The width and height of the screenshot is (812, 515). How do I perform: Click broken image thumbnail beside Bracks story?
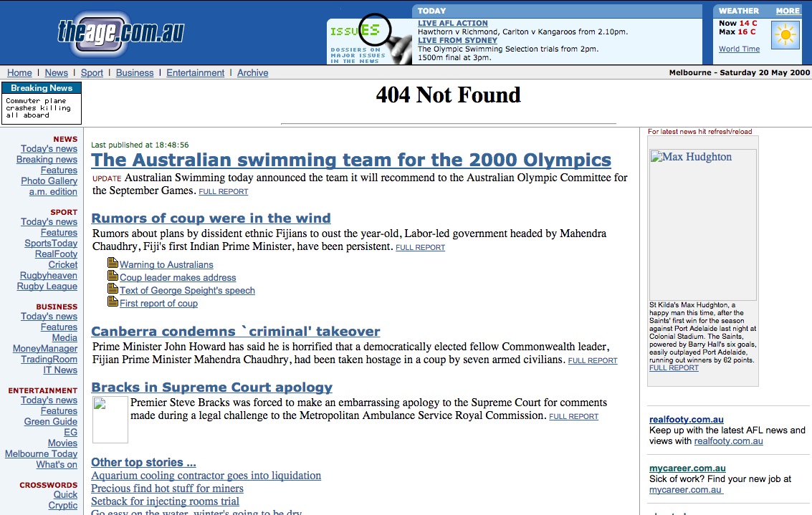(110, 420)
